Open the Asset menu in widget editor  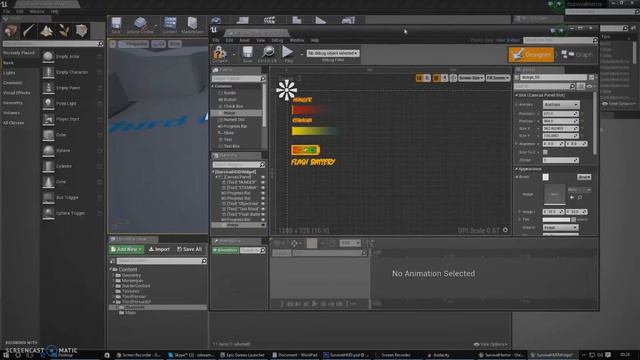click(x=244, y=40)
